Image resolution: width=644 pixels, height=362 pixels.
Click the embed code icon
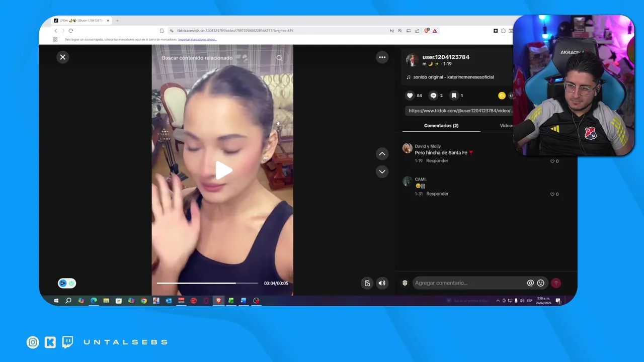[511, 96]
